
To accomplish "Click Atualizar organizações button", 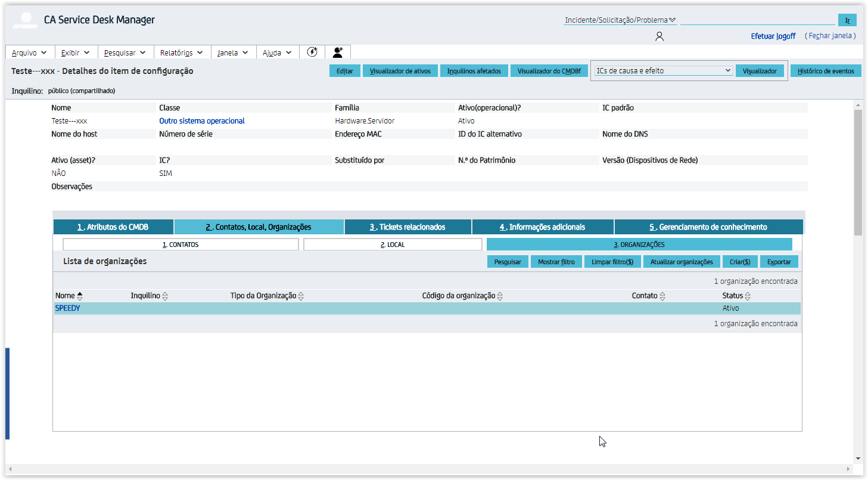I will click(x=682, y=262).
